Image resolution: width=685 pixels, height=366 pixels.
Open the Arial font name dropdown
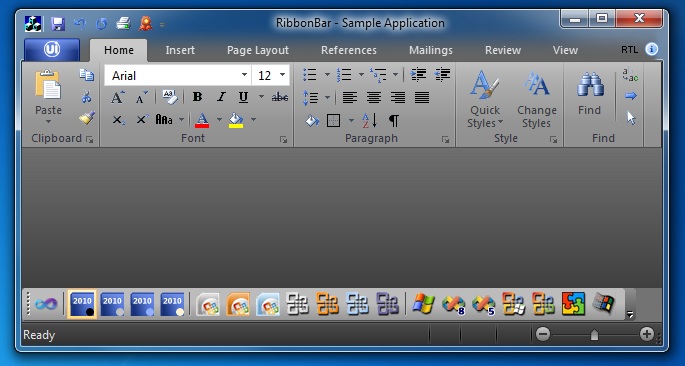244,75
